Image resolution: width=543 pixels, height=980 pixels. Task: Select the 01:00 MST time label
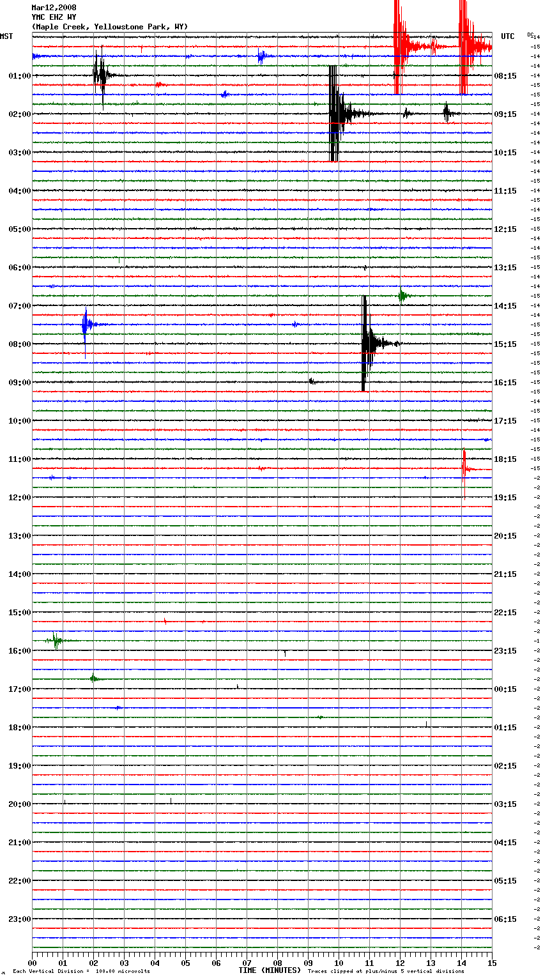tap(19, 76)
